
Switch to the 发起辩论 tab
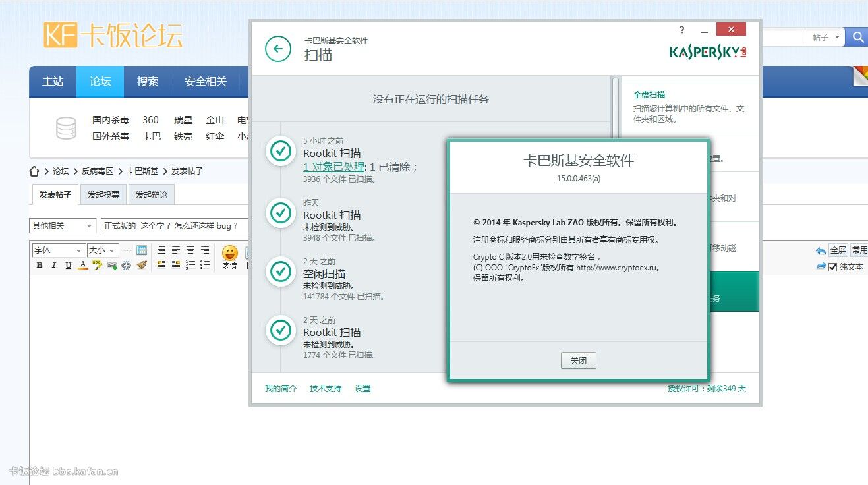[x=152, y=195]
